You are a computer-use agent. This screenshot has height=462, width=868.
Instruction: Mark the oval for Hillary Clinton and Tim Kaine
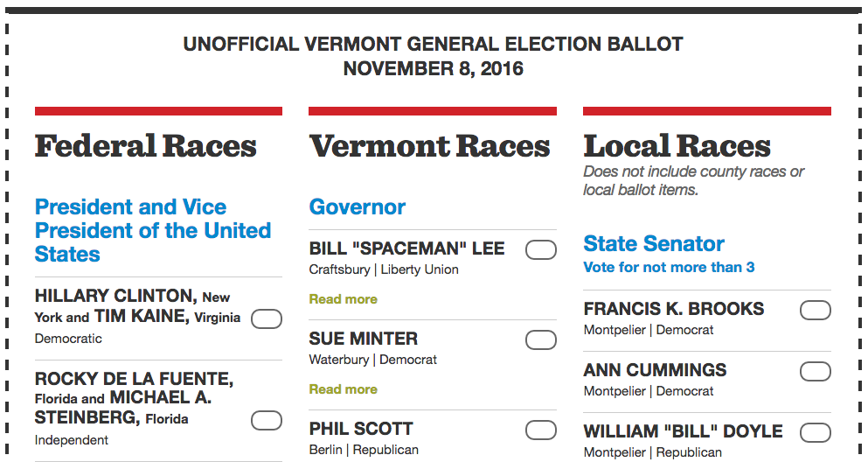point(267,319)
